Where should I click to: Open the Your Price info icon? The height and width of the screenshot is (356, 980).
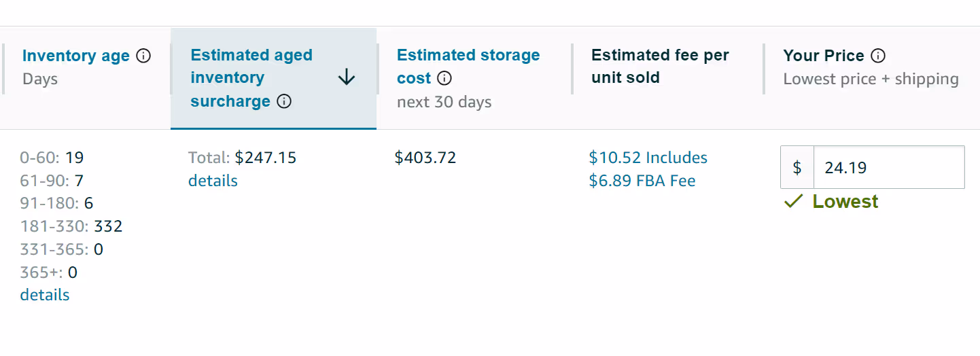coord(878,56)
